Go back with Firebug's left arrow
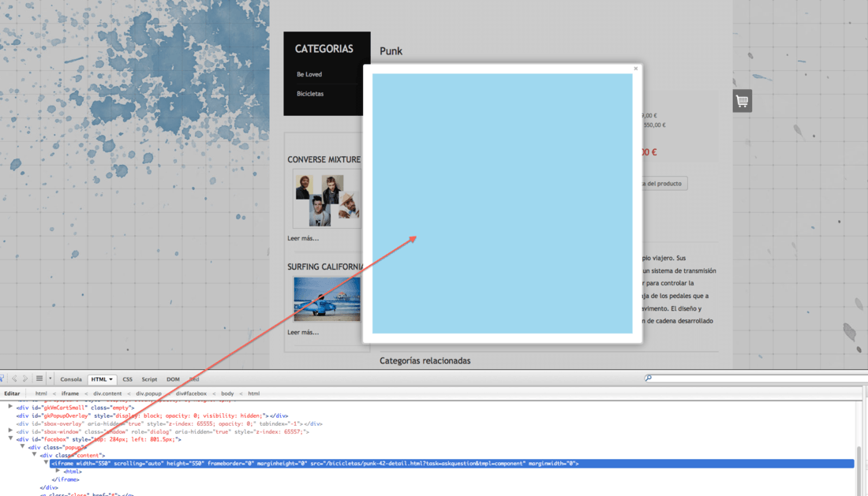This screenshot has height=496, width=868. coord(14,379)
